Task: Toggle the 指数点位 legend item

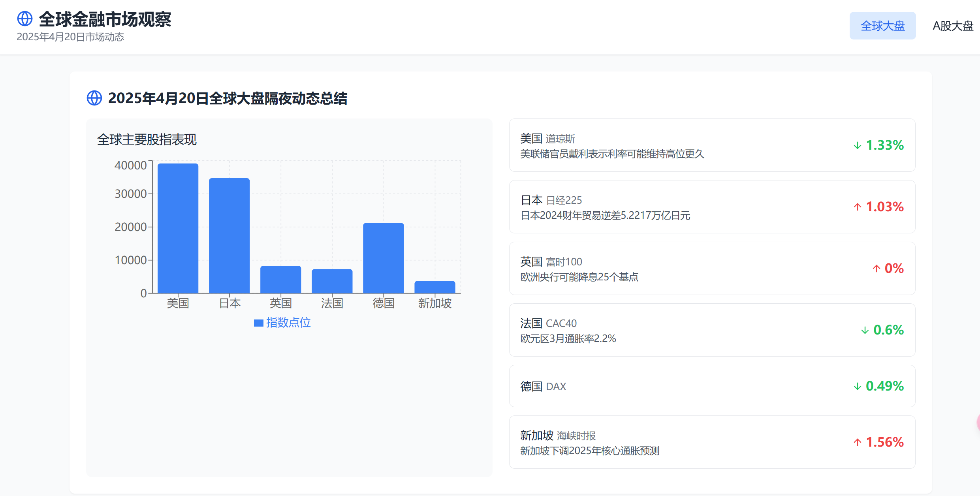Action: coord(288,323)
